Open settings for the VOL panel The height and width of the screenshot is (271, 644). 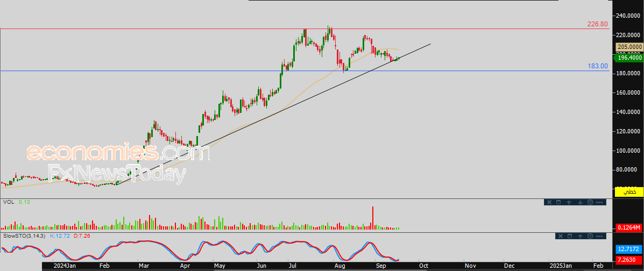click(x=590, y=202)
